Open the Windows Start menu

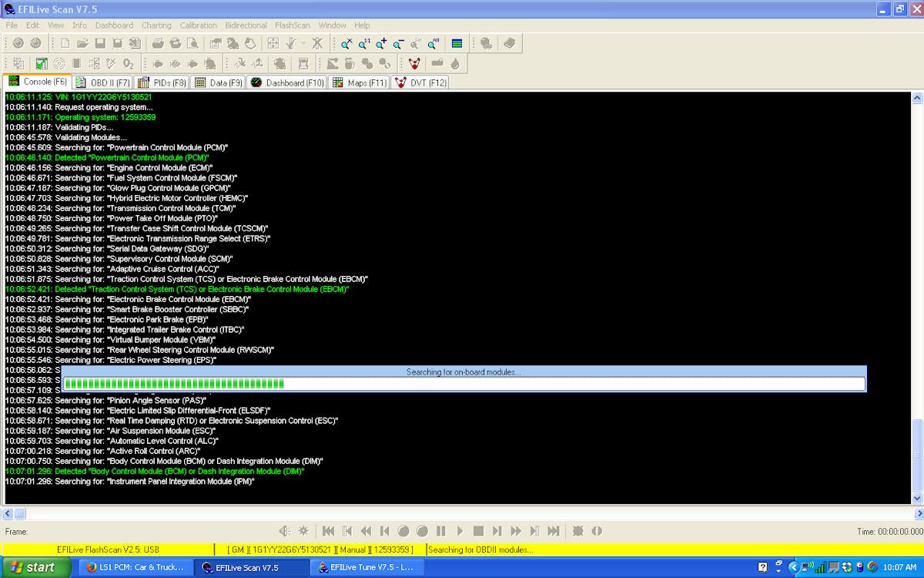pyautogui.click(x=32, y=567)
